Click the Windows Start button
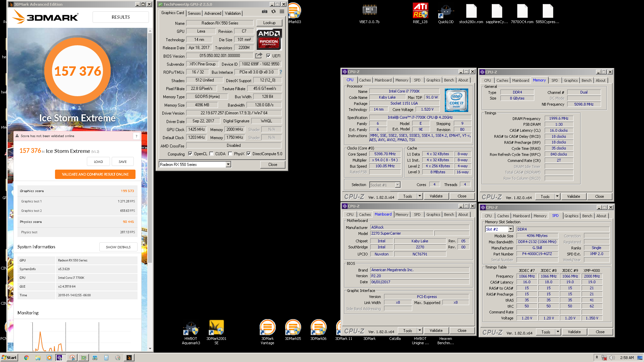This screenshot has height=362, width=644. (x=9, y=358)
